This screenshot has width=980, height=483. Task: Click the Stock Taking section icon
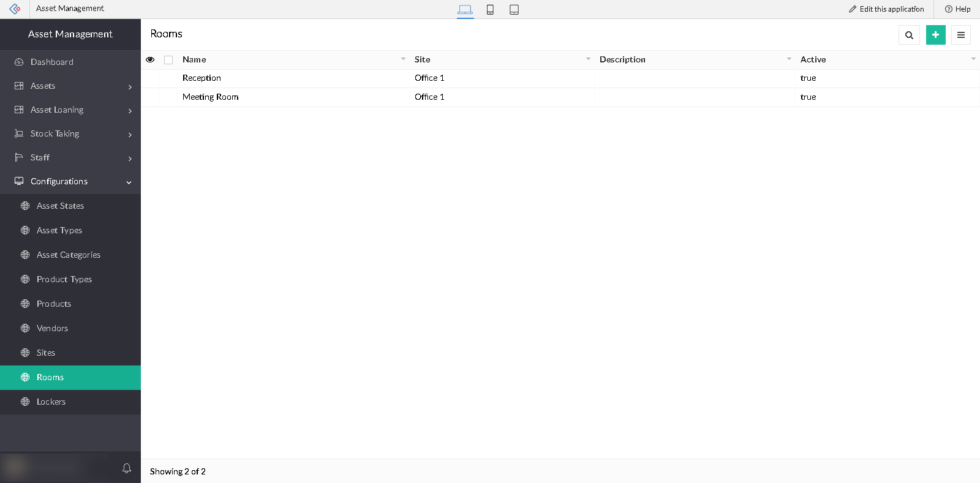tap(19, 133)
